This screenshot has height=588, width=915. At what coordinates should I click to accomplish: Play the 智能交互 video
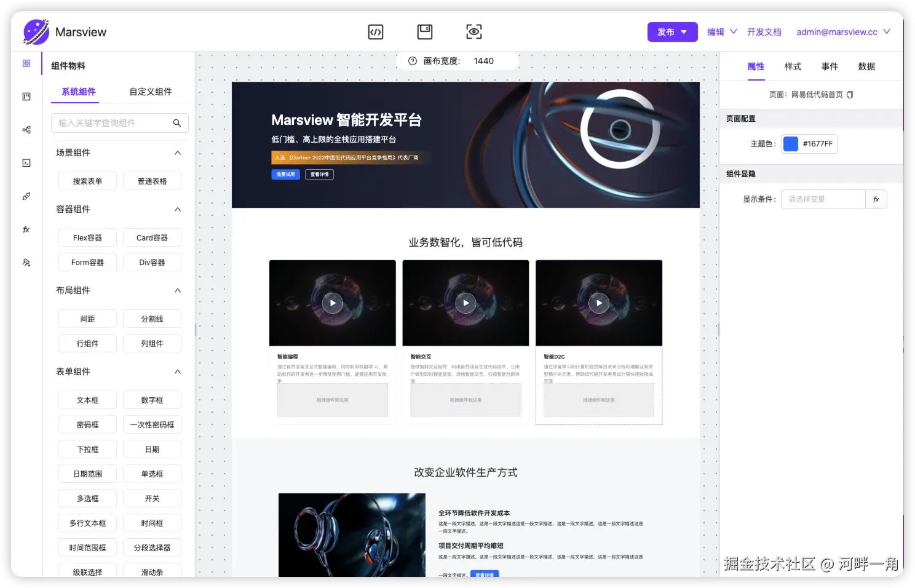pos(466,303)
